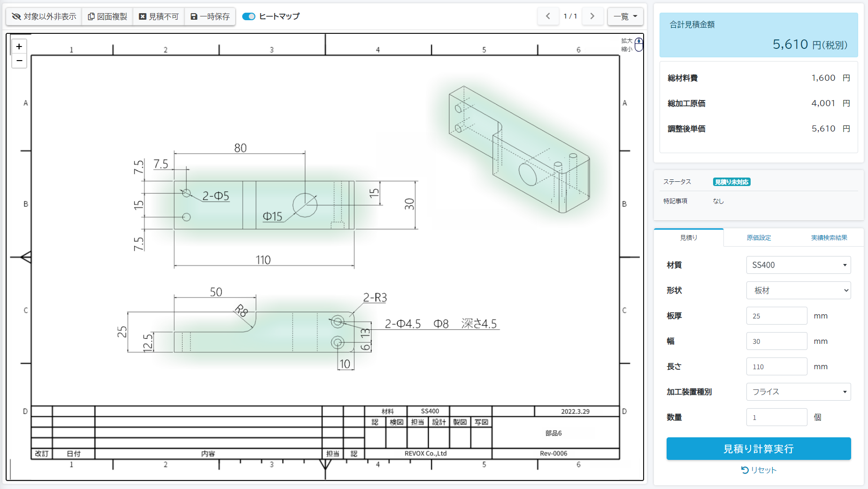This screenshot has height=489, width=868.
Task: Go to the previous drawing page arrow
Action: (x=548, y=16)
